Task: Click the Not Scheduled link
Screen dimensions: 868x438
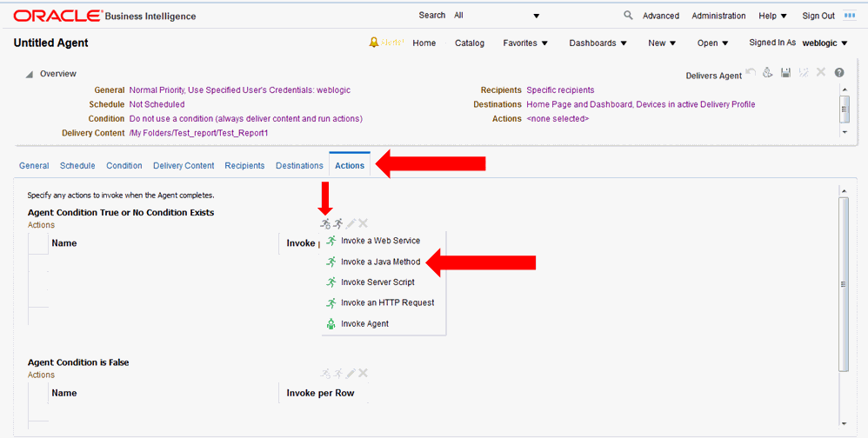Action: pos(157,104)
